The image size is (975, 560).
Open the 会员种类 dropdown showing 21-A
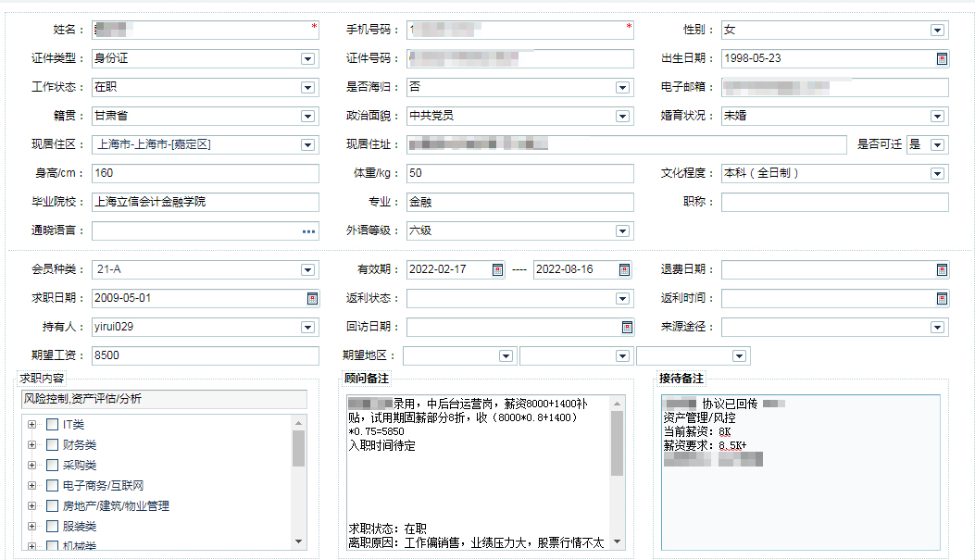point(307,269)
